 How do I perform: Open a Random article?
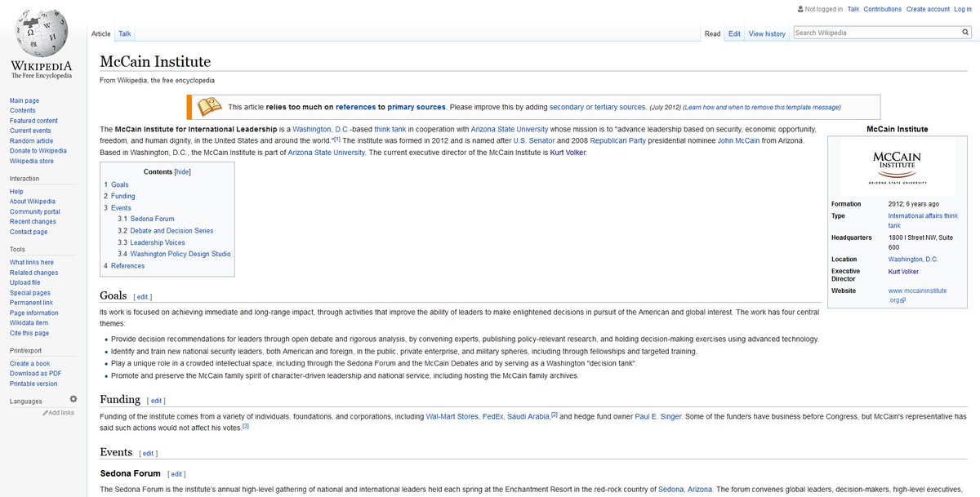pos(32,140)
